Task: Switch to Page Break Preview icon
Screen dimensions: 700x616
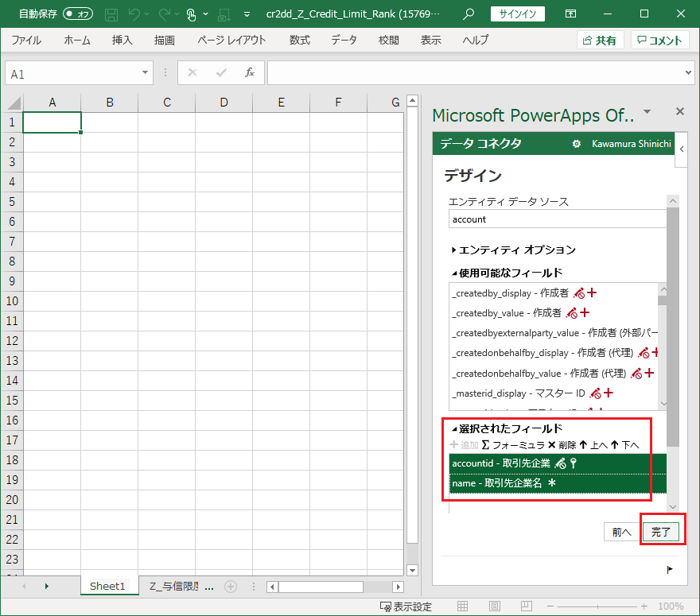Action: [527, 606]
